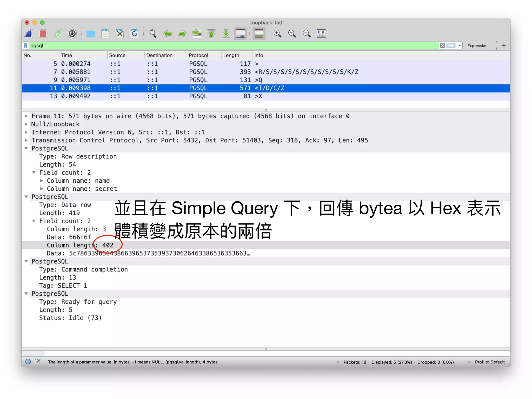532x399 pixels.
Task: Expand Internet Protocol Version 6 section
Action: tap(26, 132)
